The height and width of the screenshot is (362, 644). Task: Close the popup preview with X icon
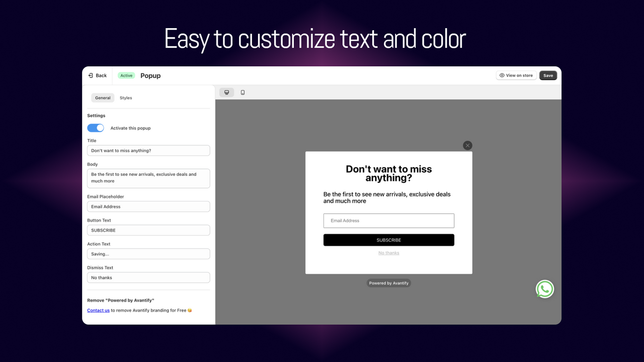click(x=468, y=145)
